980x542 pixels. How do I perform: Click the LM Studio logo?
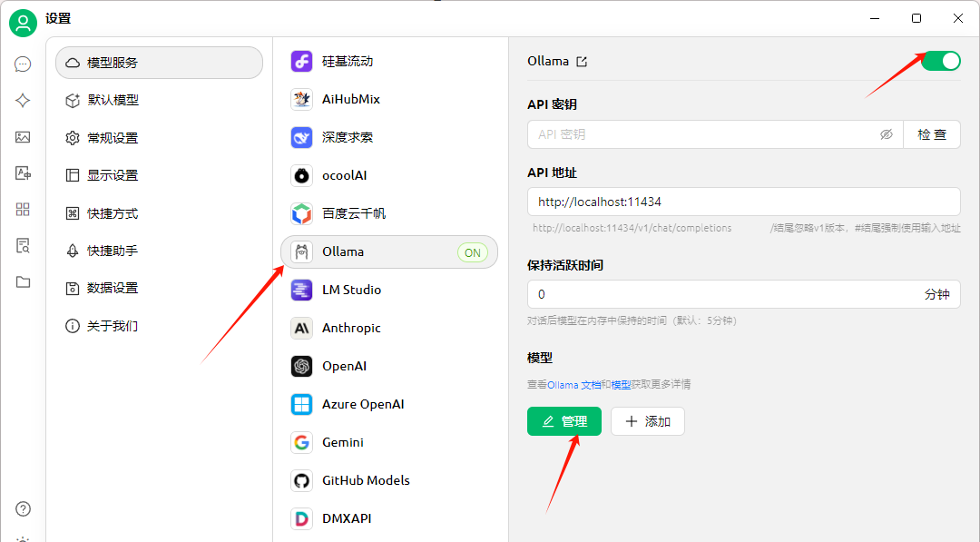tap(302, 291)
